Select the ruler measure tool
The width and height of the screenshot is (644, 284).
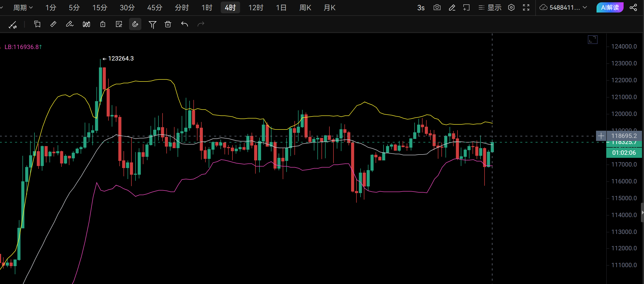point(53,24)
